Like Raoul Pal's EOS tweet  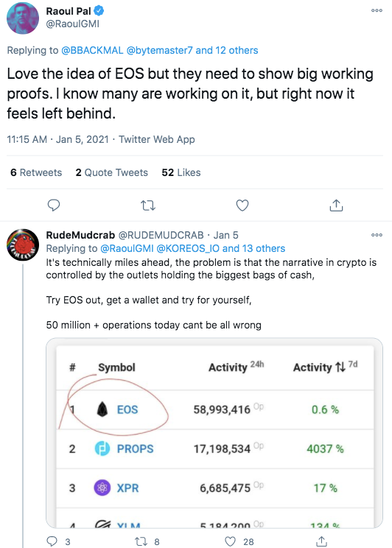pyautogui.click(x=242, y=205)
